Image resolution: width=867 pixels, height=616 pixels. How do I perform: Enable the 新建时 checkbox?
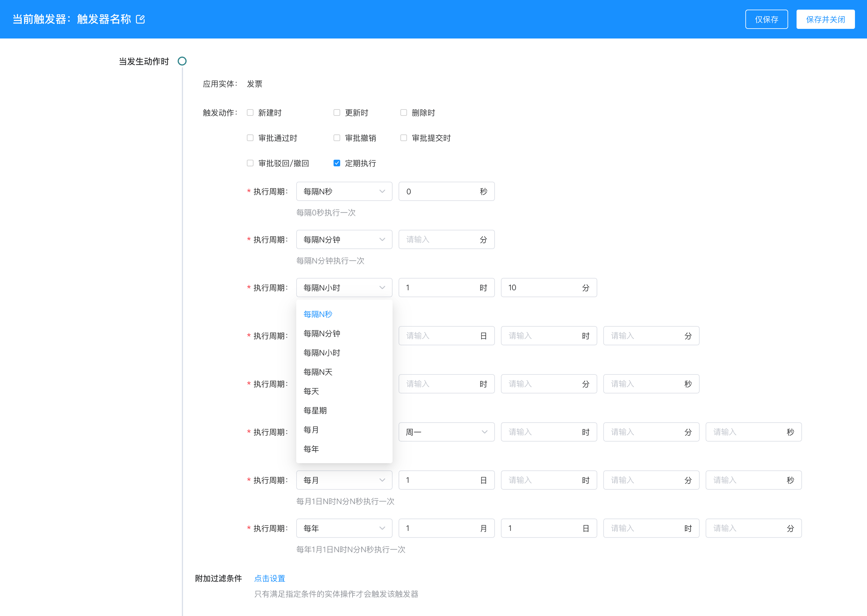coord(250,113)
